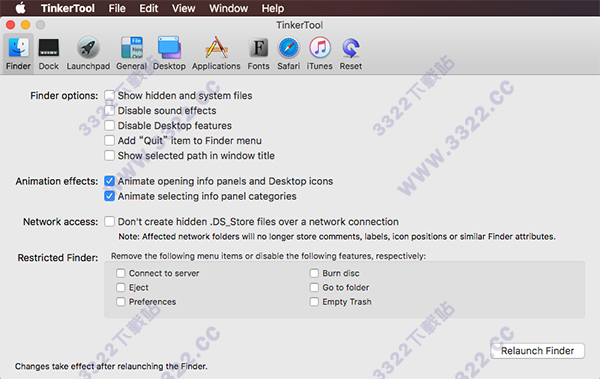Check Disable Desktop features
Viewport: 600px width, 379px height.
coord(109,125)
